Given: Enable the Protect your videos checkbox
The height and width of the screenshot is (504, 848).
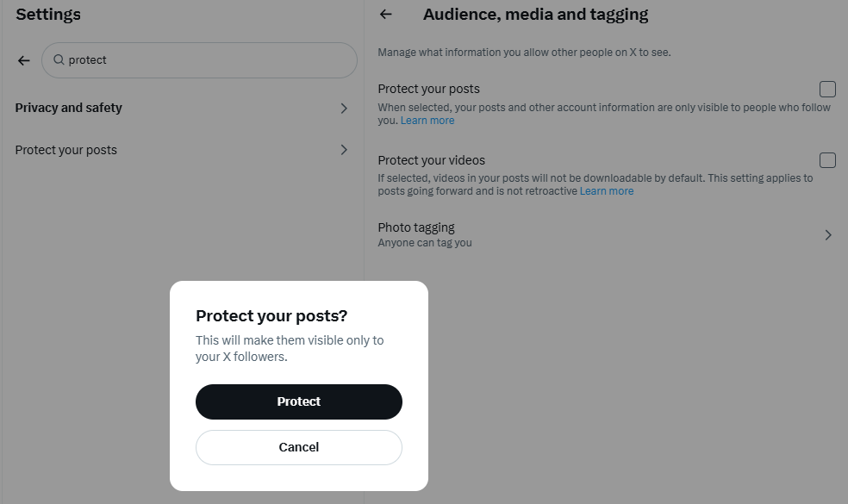Looking at the screenshot, I should (x=827, y=160).
